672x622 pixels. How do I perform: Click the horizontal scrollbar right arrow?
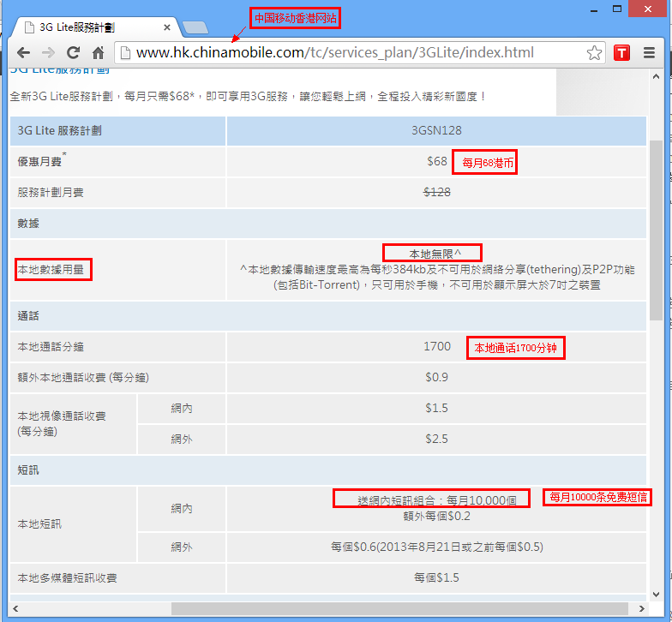tap(641, 608)
